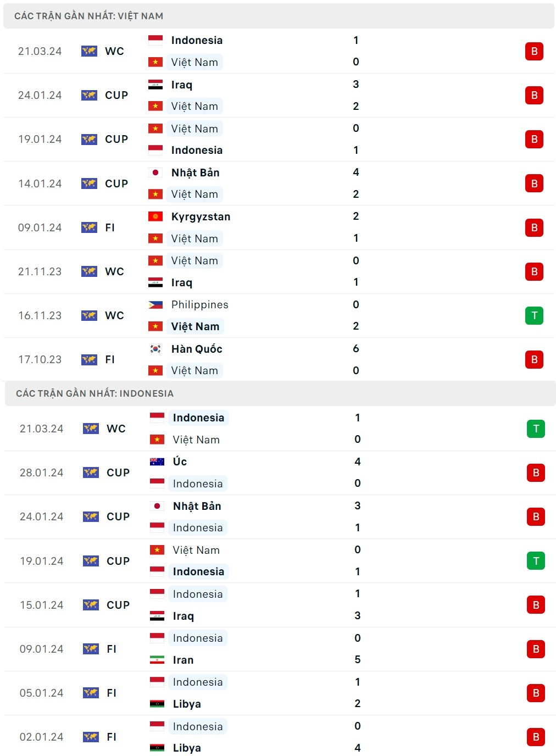Click the red B badge for the Hàn Quốc match
Viewport: 556px width, 756px height.
point(534,359)
